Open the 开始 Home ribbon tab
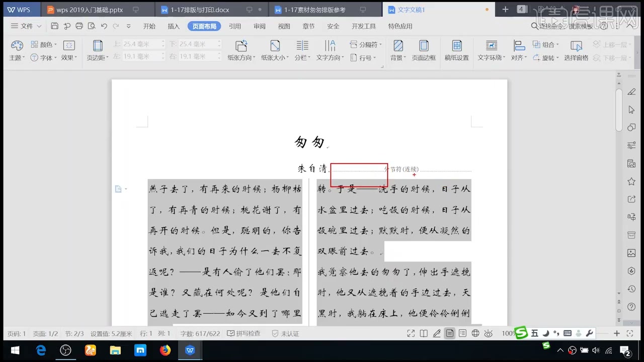Screen dimensions: 644x362 point(149,26)
